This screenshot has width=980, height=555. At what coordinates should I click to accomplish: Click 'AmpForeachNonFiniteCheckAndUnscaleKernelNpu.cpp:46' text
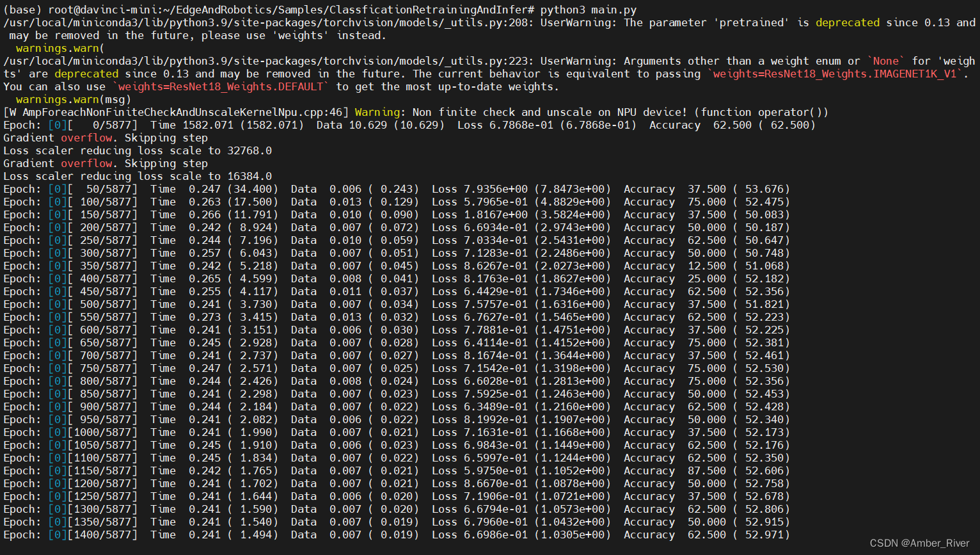pyautogui.click(x=182, y=112)
